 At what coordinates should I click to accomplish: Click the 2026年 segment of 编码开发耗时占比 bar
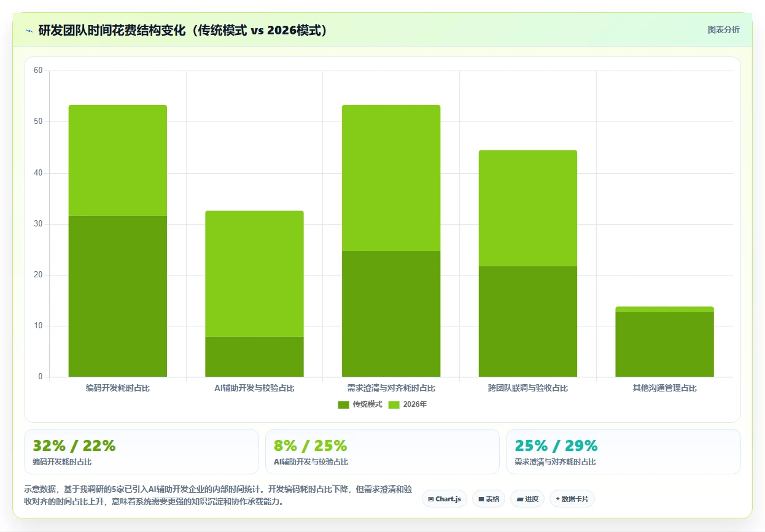click(x=117, y=160)
